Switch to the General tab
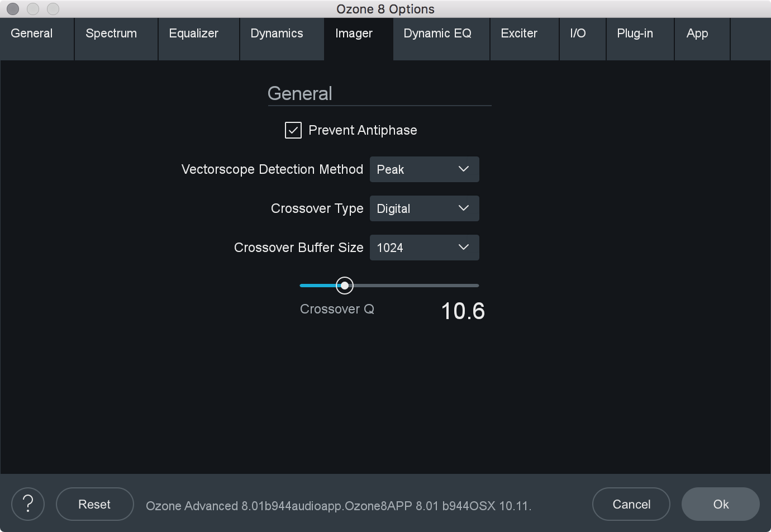 coord(37,39)
